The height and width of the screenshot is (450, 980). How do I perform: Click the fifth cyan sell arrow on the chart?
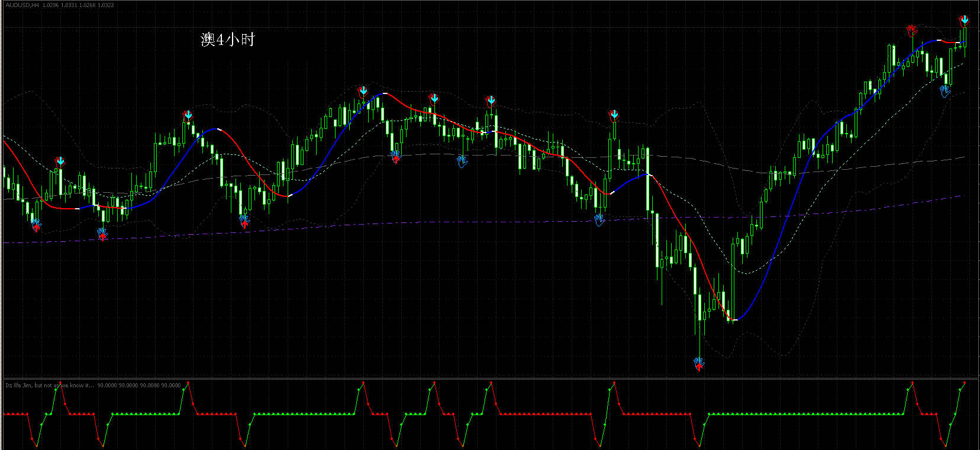[491, 100]
